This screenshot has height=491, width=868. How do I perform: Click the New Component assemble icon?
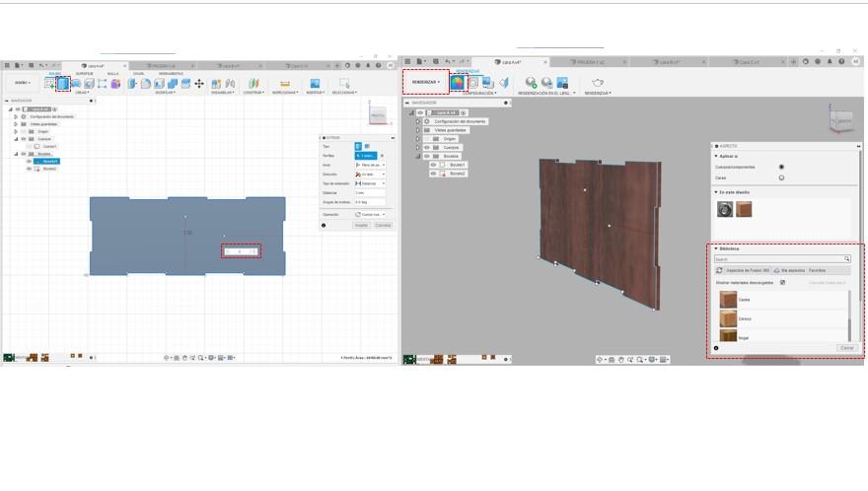pos(216,84)
